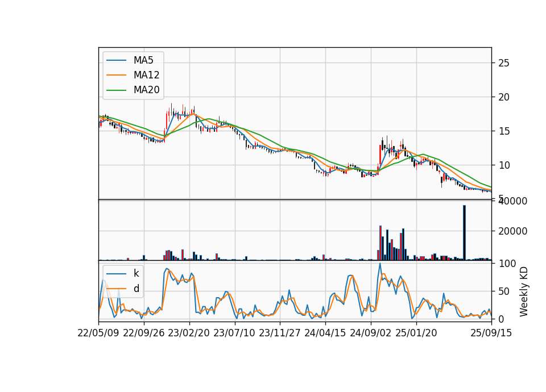
Task: Click the volume axis value 20000
Action: click(512, 231)
